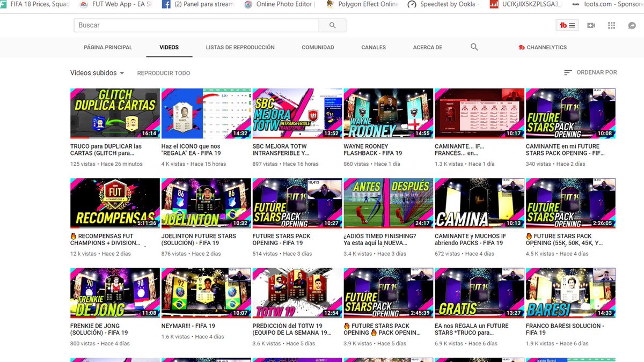Open FRANCO BARESI SOLUCION video title

565,329
